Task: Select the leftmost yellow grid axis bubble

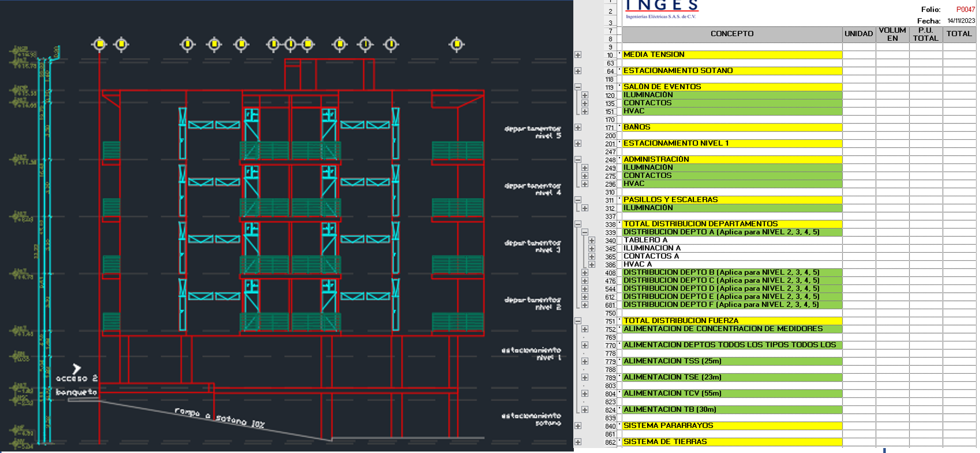Action: (x=99, y=45)
